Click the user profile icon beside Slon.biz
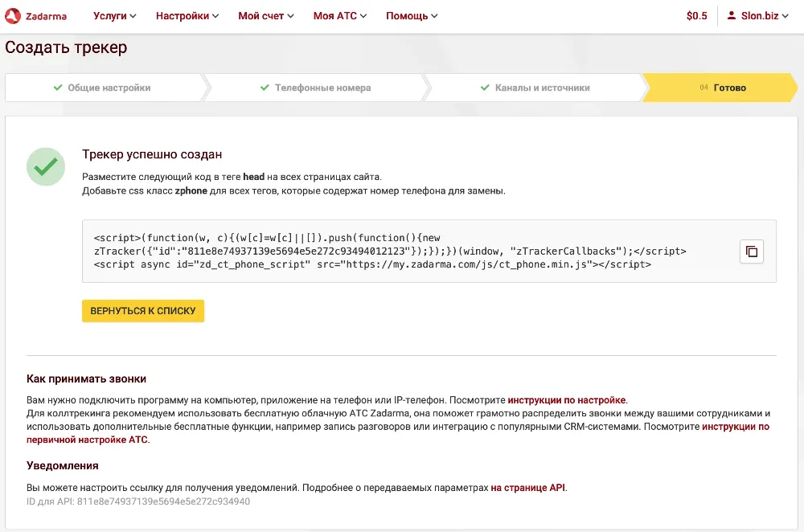Screen dimensions: 804x532 [732, 15]
